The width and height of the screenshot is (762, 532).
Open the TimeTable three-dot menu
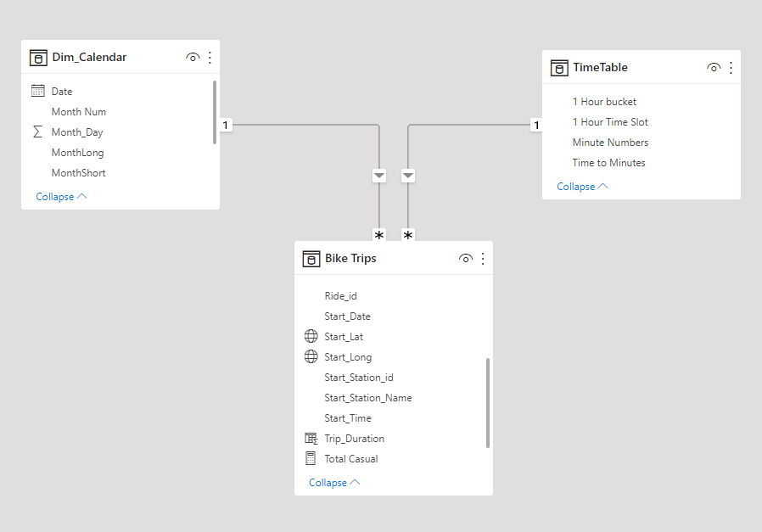(x=731, y=67)
